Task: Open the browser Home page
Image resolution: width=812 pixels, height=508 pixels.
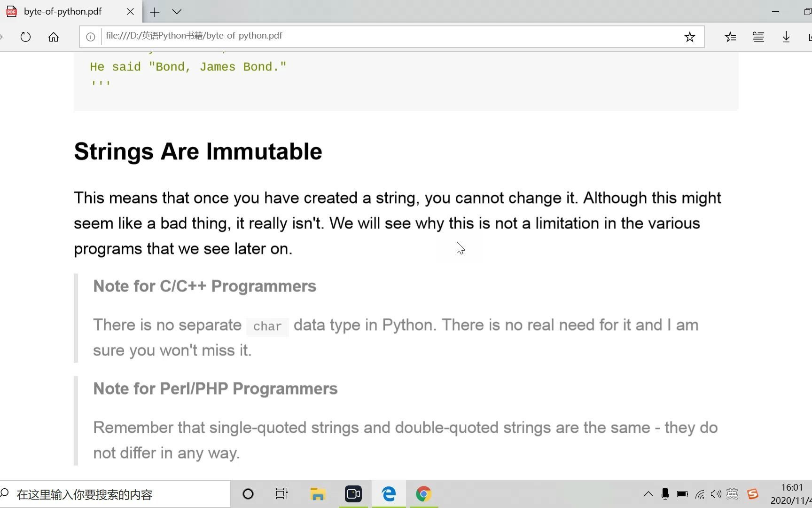Action: coord(54,37)
